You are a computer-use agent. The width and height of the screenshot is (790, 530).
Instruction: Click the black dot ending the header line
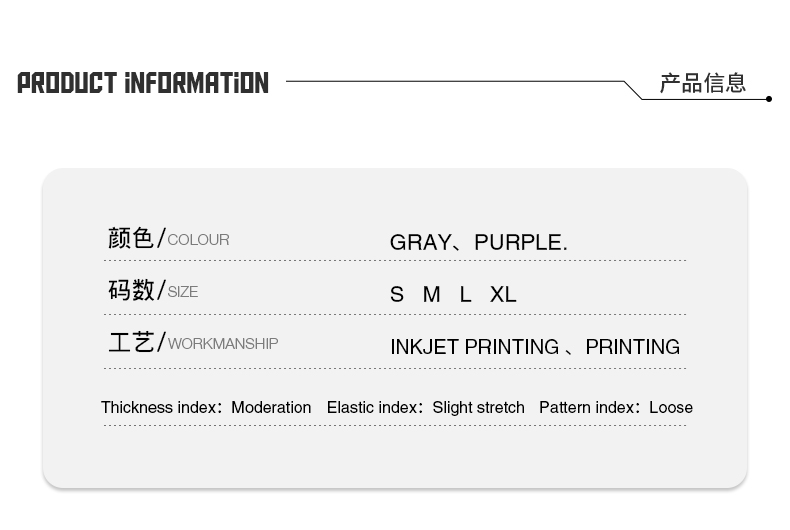click(769, 99)
